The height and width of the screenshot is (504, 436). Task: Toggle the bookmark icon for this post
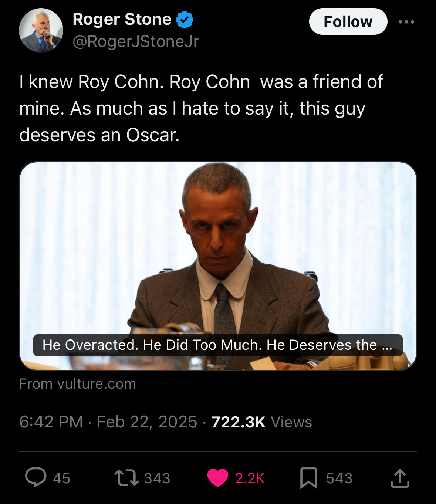[308, 478]
